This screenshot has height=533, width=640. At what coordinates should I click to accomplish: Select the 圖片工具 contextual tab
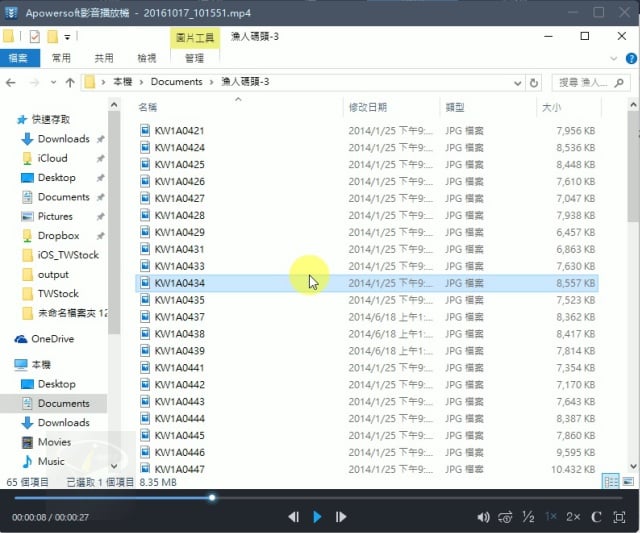(x=195, y=38)
